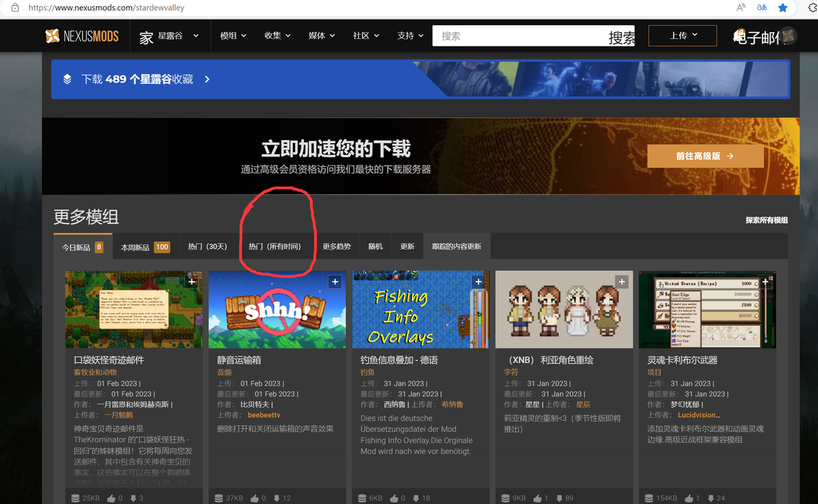Click the 前往高级版 button
The height and width of the screenshot is (504, 818).
pos(705,156)
